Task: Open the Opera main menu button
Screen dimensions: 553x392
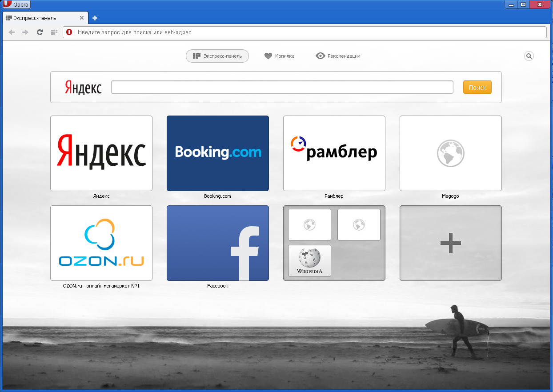Action: coord(16,4)
